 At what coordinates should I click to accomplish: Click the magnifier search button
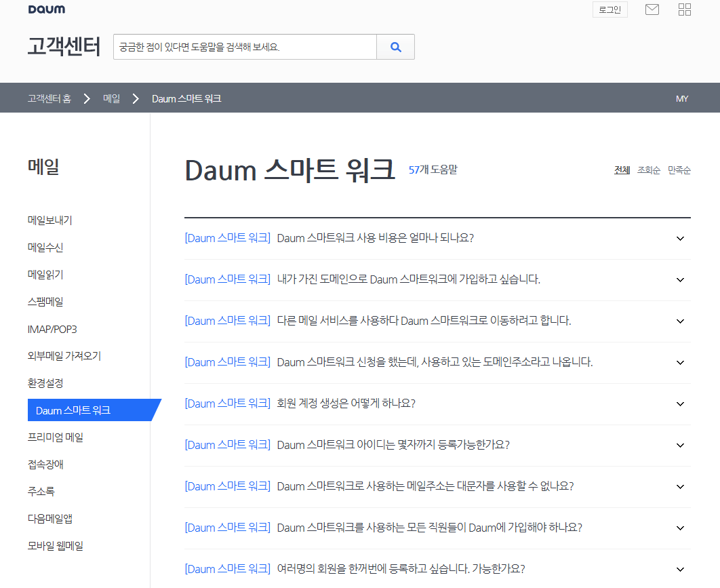click(x=395, y=47)
